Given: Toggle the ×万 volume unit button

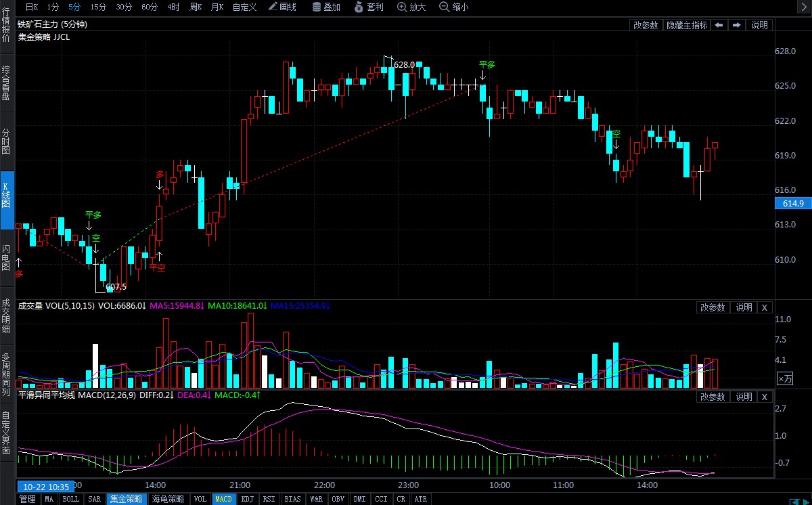Looking at the screenshot, I should tap(784, 378).
